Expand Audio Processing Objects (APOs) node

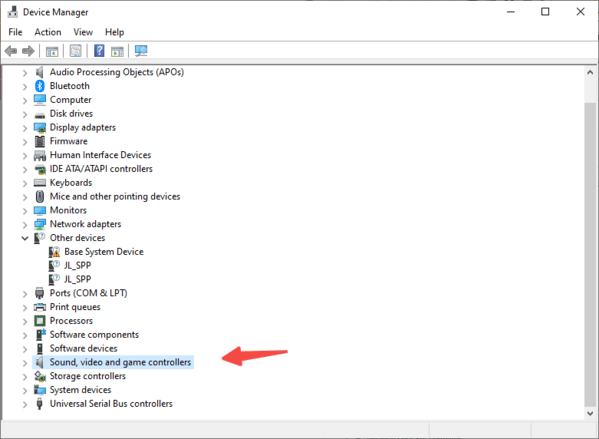25,73
